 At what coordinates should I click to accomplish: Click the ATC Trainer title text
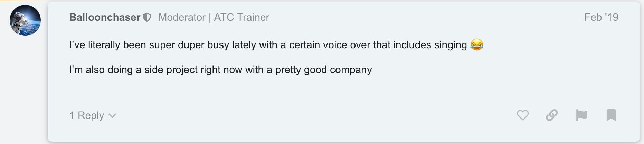click(x=241, y=17)
